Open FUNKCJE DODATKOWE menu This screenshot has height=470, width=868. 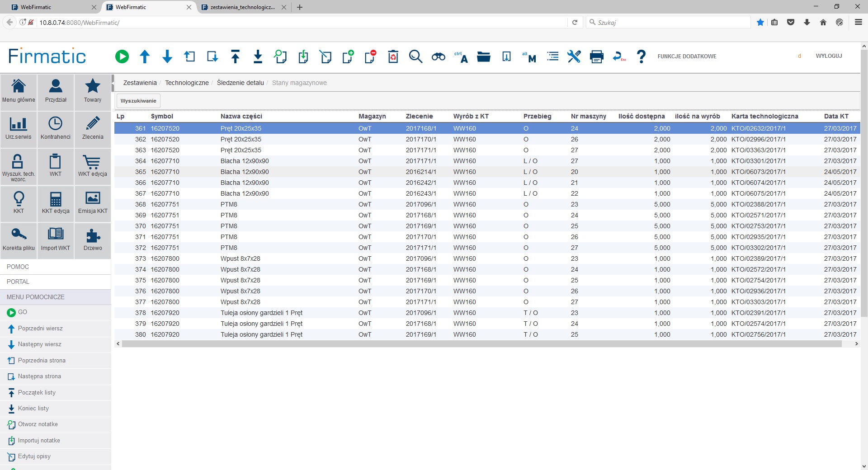(687, 56)
